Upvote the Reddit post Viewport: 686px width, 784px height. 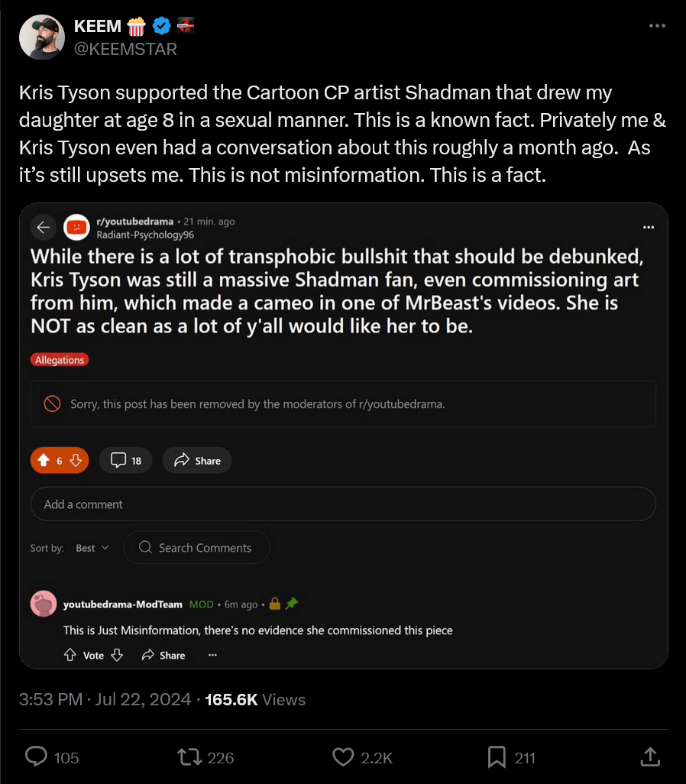44,460
